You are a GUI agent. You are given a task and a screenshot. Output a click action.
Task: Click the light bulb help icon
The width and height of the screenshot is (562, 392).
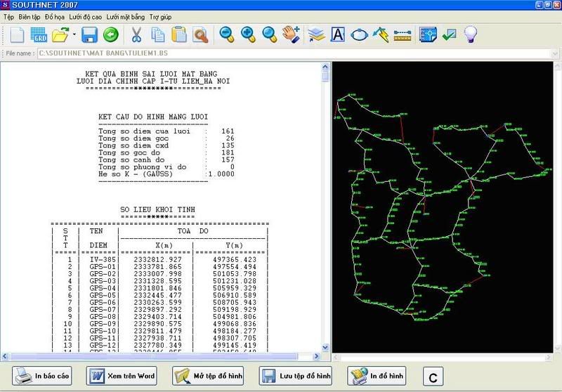[x=470, y=34]
